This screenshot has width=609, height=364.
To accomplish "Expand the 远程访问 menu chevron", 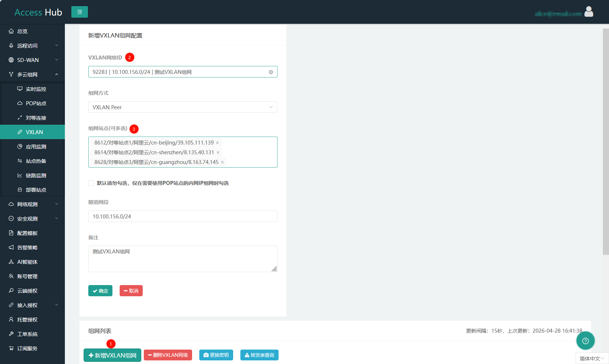I will (57, 45).
